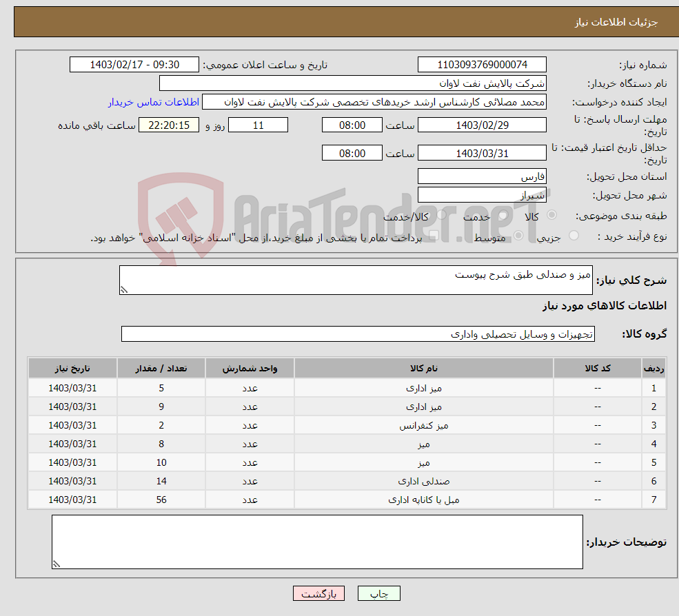
Task: Click the remaining time 22:20:15 field
Action: pyautogui.click(x=169, y=125)
